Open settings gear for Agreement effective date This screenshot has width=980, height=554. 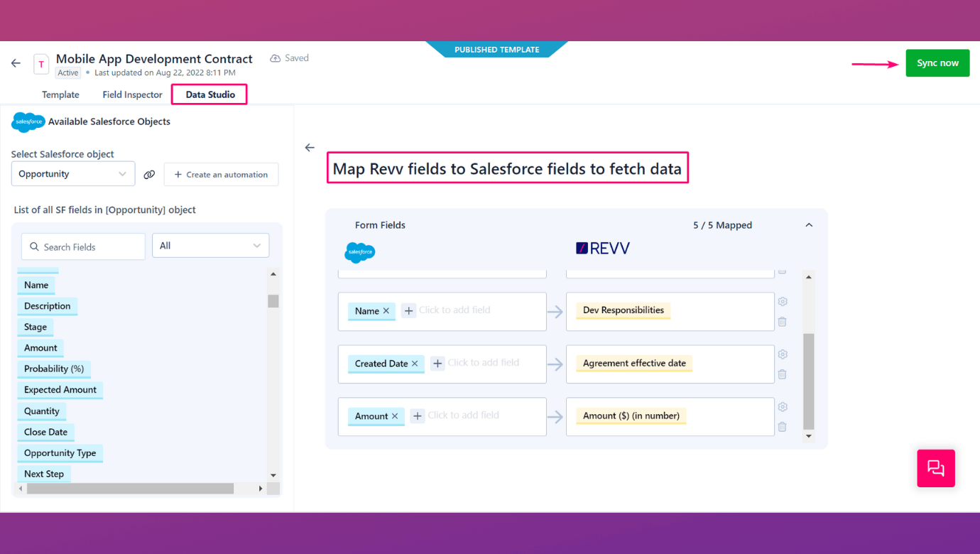(x=783, y=354)
